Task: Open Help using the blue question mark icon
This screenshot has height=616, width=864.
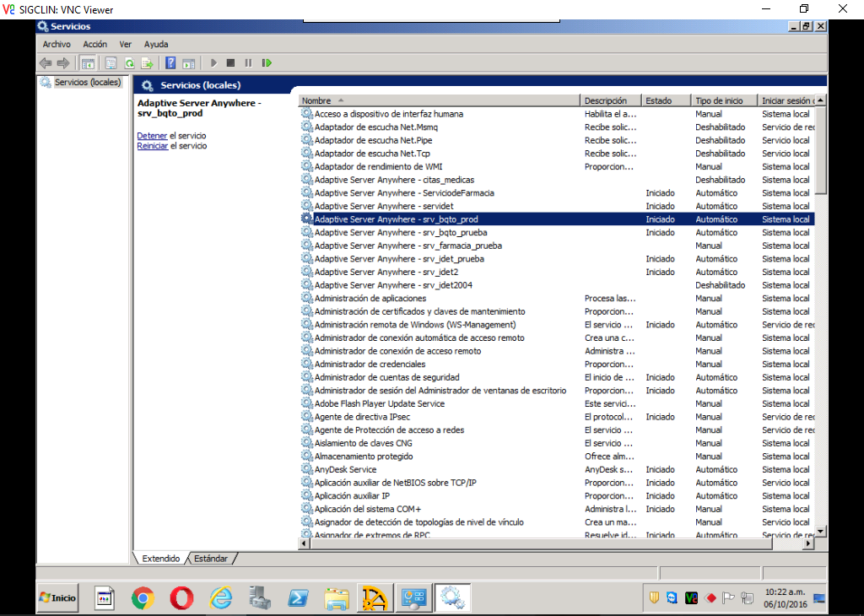Action: click(x=170, y=63)
